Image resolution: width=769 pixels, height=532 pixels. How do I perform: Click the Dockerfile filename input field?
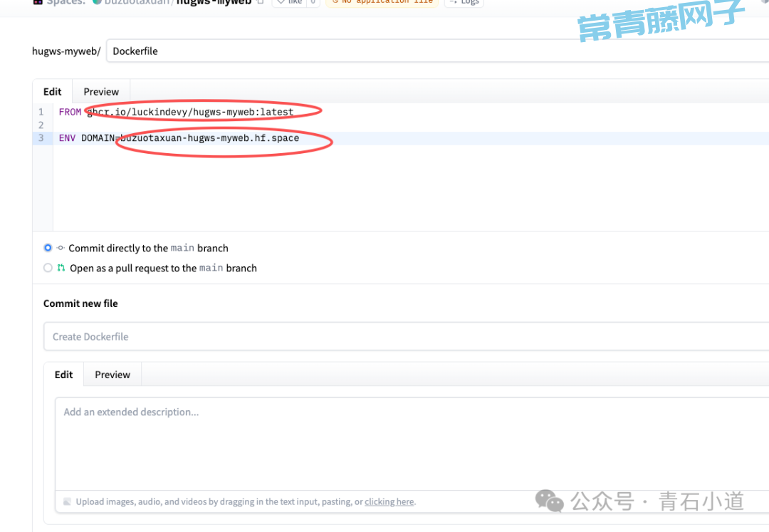(x=427, y=51)
